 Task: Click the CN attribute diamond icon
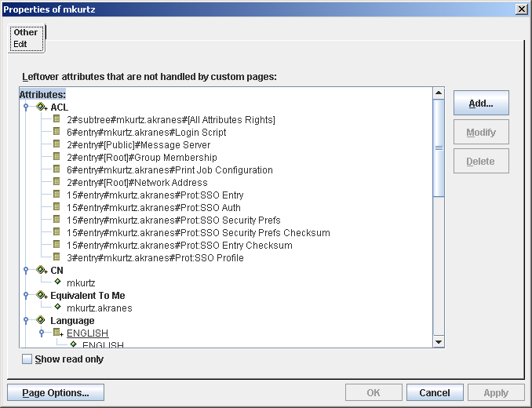tap(41, 270)
